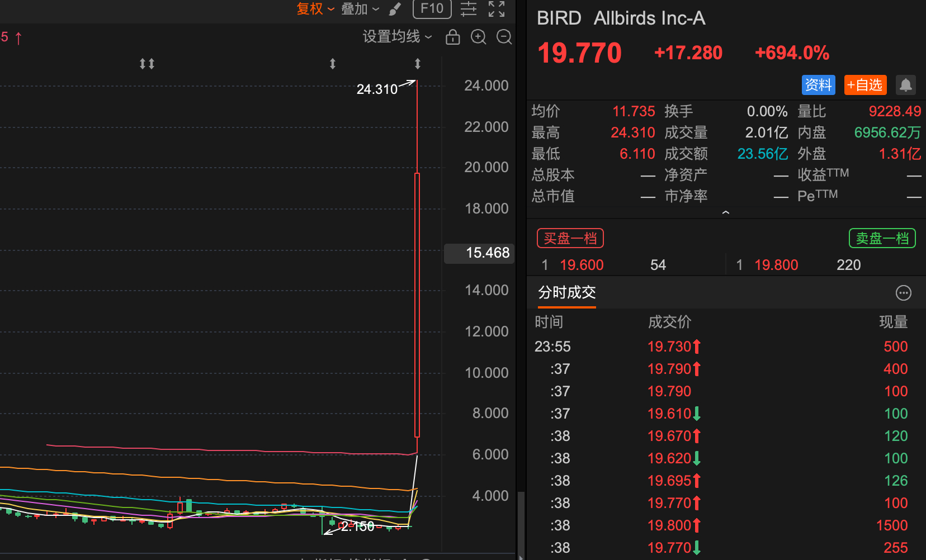Click the 买盘一档 bid button

[x=570, y=238]
